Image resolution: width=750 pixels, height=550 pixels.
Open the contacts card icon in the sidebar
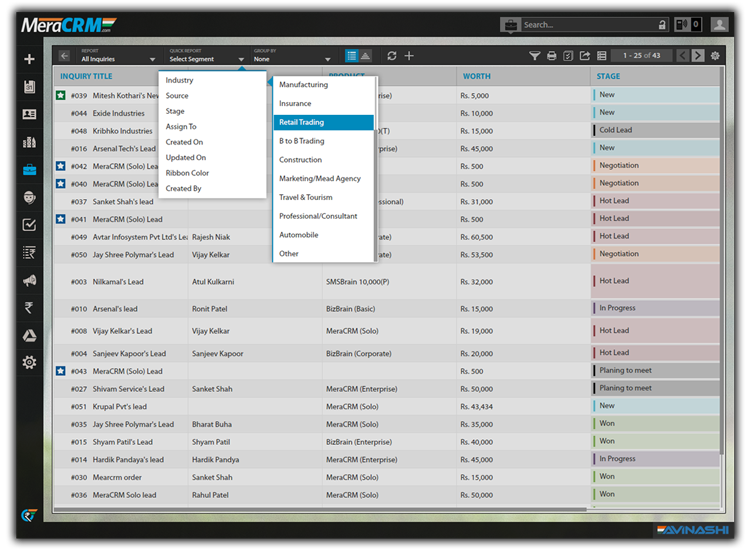click(x=29, y=114)
